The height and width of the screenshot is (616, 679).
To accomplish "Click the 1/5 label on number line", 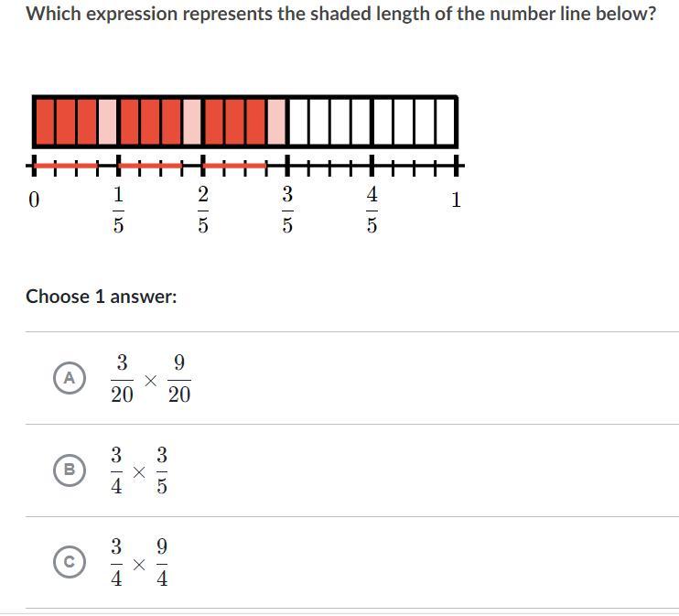I will (x=118, y=209).
